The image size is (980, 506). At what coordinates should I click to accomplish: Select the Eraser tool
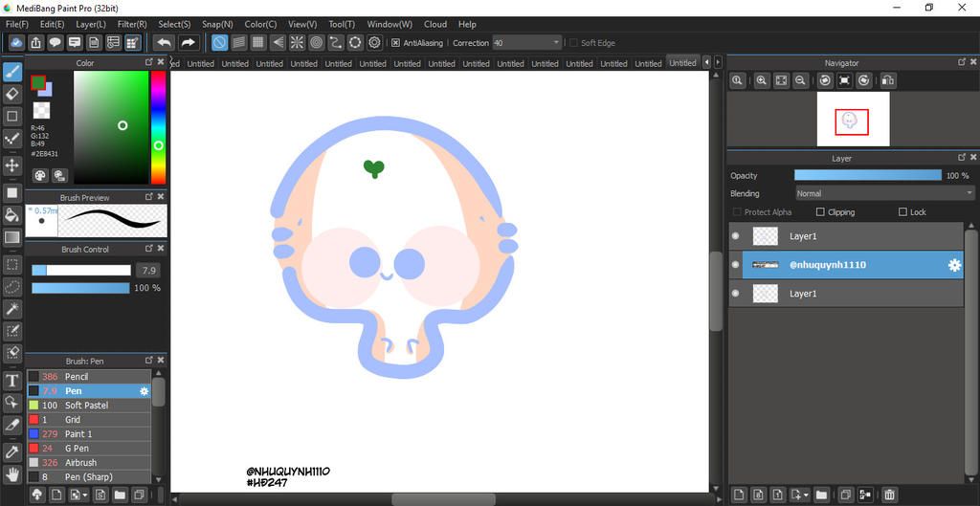point(11,95)
